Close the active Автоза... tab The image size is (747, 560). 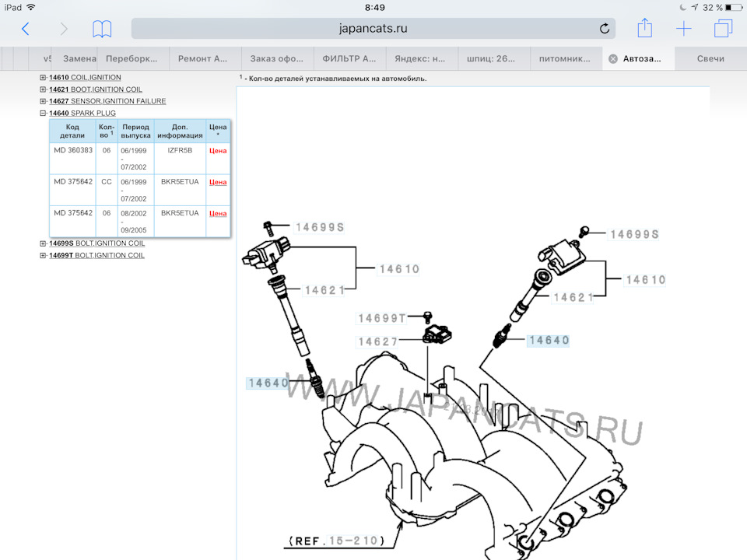click(613, 59)
